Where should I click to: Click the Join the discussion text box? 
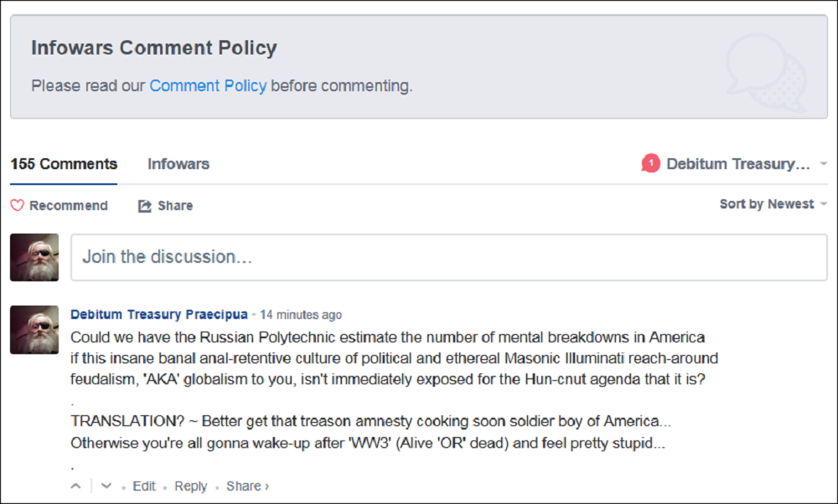click(448, 257)
